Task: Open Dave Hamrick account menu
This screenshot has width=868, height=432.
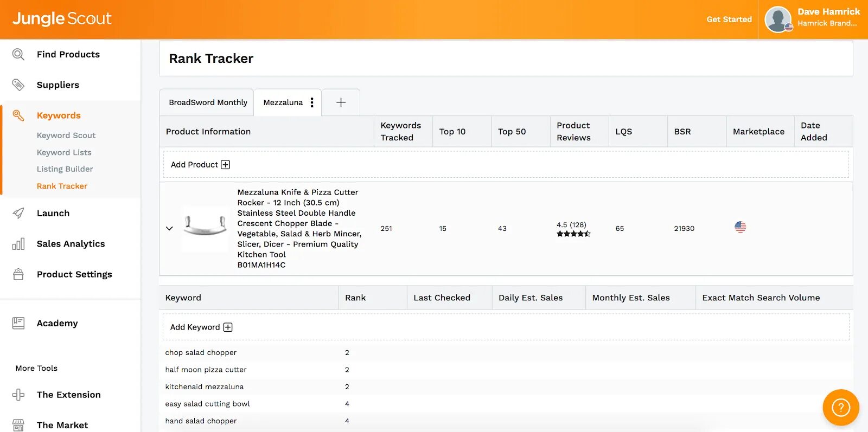Action: tap(812, 19)
